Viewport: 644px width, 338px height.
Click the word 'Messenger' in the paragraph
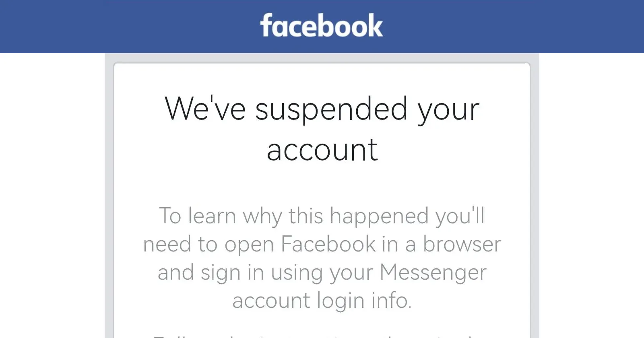[x=433, y=273]
